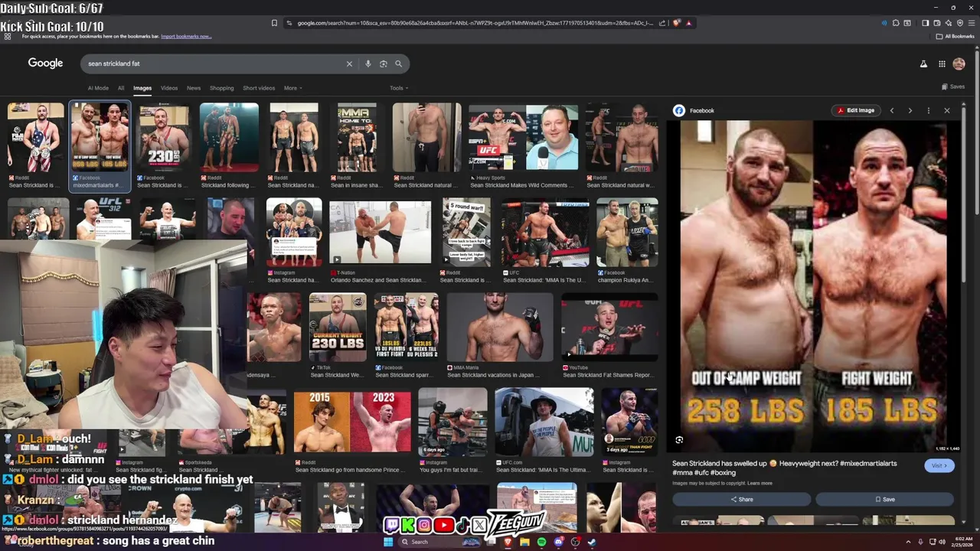
Task: Open Spotify from the taskbar
Action: coord(541,542)
